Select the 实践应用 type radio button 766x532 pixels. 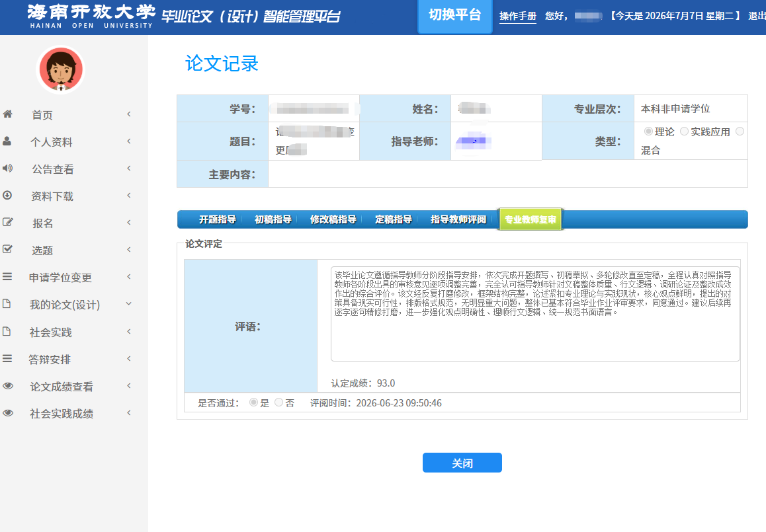684,131
